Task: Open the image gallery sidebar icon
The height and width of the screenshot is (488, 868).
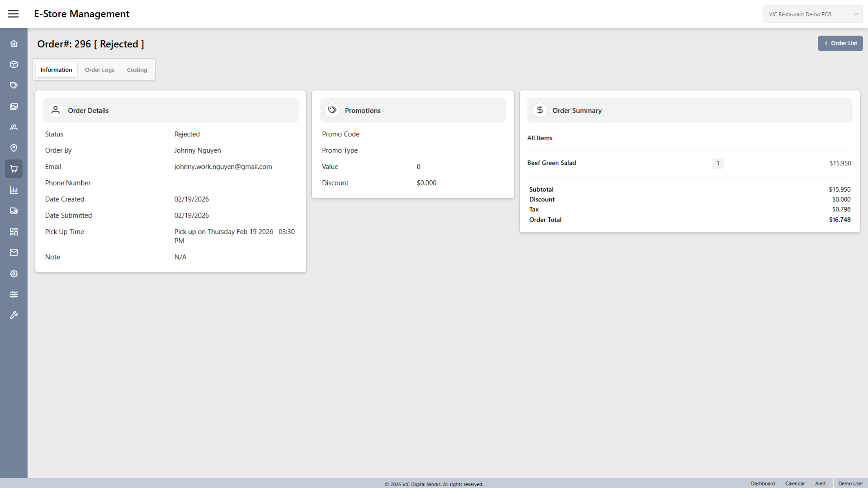Action: (14, 106)
